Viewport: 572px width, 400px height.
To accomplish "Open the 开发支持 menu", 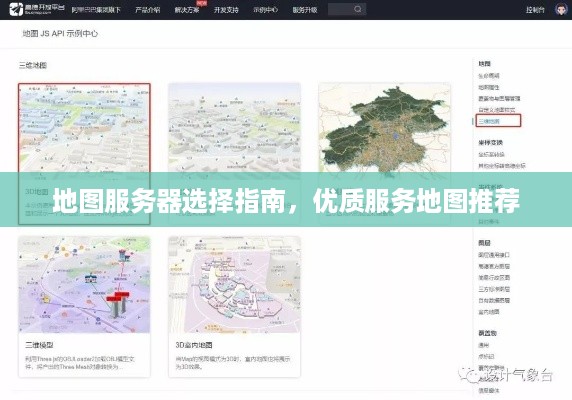I will pos(226,10).
